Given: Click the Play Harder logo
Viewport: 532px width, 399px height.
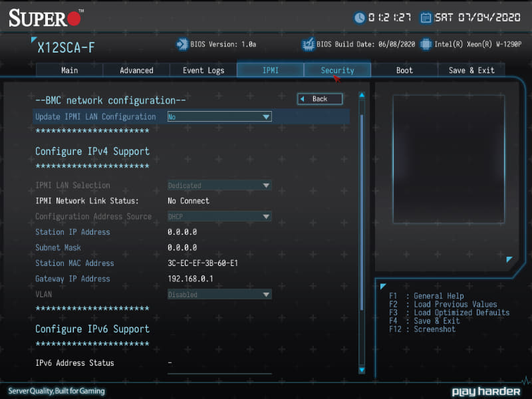Looking at the screenshot, I should pos(486,391).
